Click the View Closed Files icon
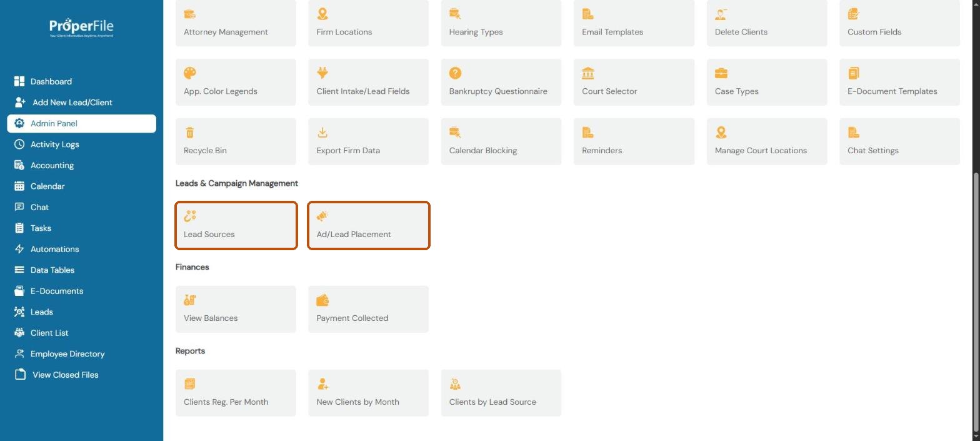The width and height of the screenshot is (980, 441). click(x=21, y=375)
